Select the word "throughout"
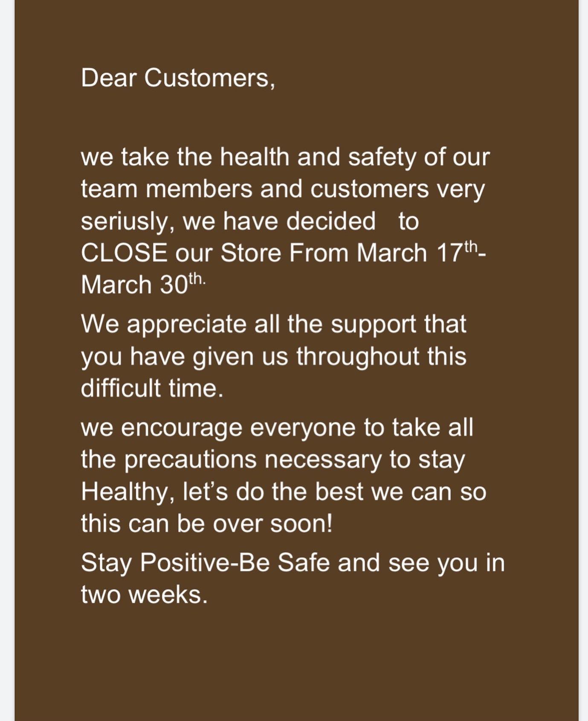Viewport: 588px width, 721px height. [x=358, y=357]
